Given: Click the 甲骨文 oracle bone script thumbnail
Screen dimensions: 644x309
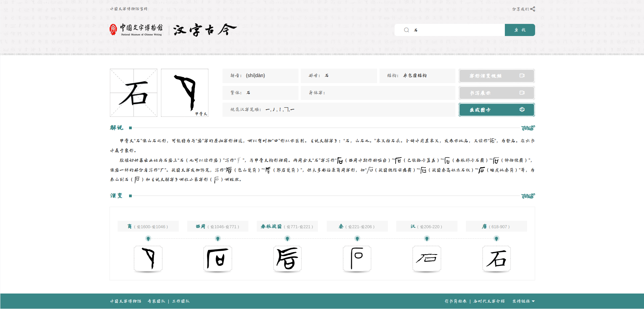Looking at the screenshot, I should tap(184, 93).
